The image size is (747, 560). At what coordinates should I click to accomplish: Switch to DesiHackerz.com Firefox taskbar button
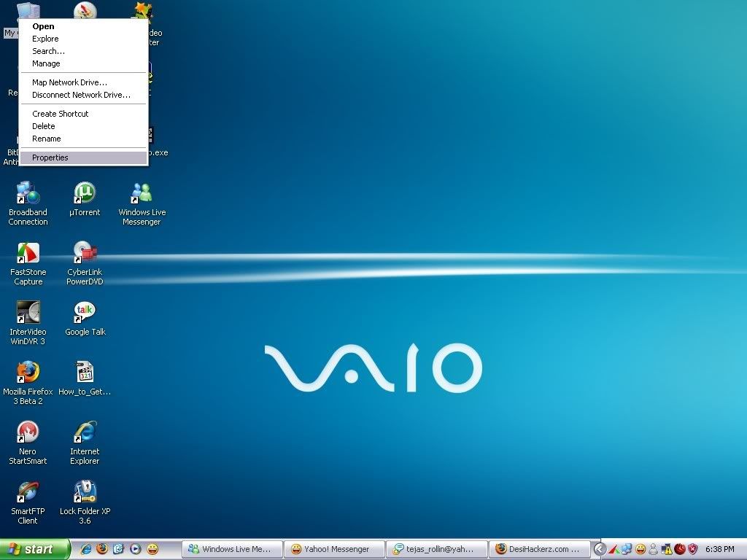click(539, 549)
